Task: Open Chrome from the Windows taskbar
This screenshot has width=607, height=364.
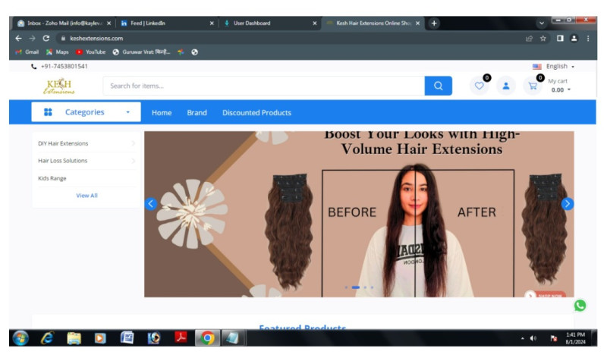Action: point(206,338)
